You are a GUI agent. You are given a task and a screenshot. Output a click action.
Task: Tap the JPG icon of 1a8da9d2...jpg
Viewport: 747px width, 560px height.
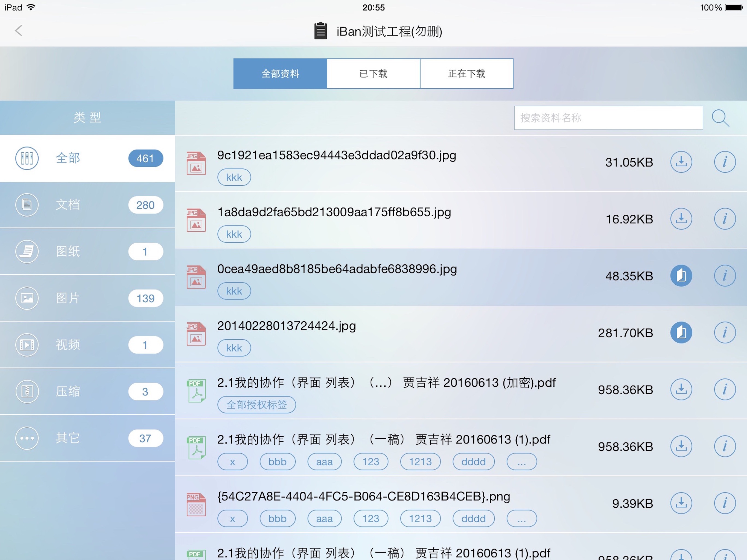point(196,220)
